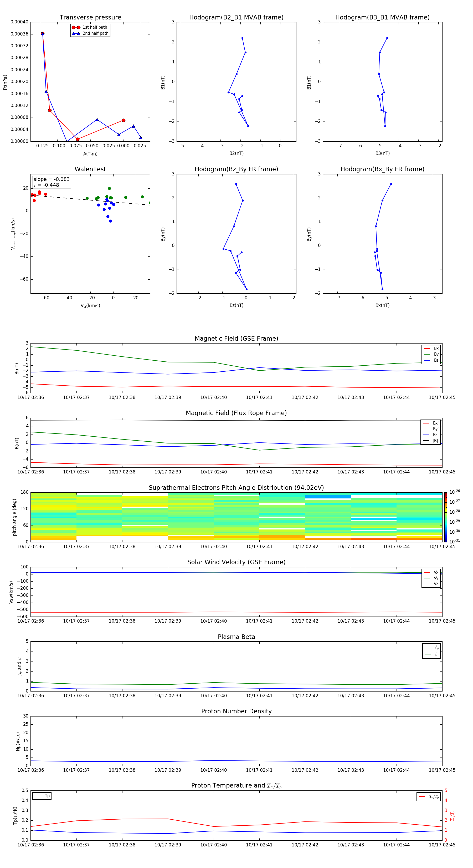Viewport: 473px width, 868px height.
Task: Click the 'Hodogram(B2_B1 MVAB frame)' title
Action: (x=236, y=18)
